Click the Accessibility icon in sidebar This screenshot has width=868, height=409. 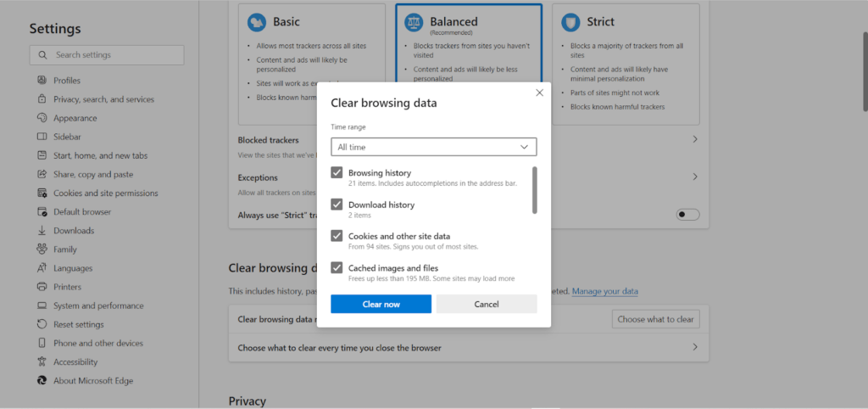tap(42, 362)
